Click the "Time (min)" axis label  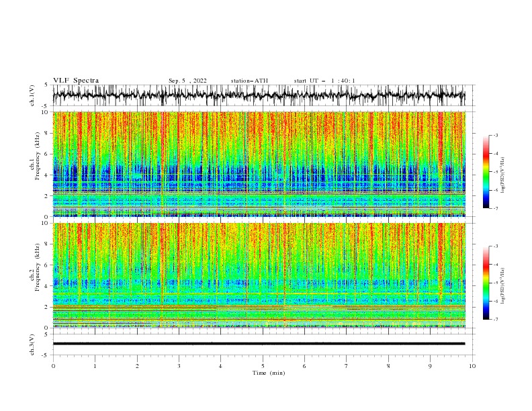(269, 373)
